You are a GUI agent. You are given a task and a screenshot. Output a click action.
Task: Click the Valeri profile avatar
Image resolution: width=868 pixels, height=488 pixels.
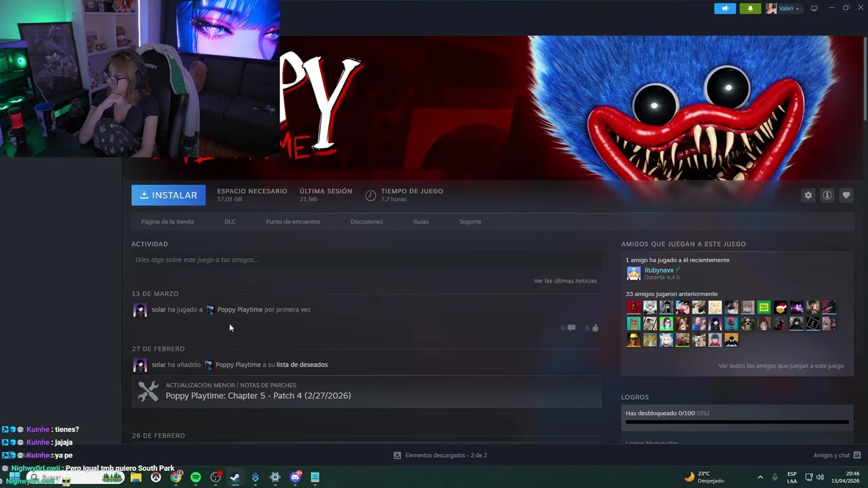tap(771, 9)
